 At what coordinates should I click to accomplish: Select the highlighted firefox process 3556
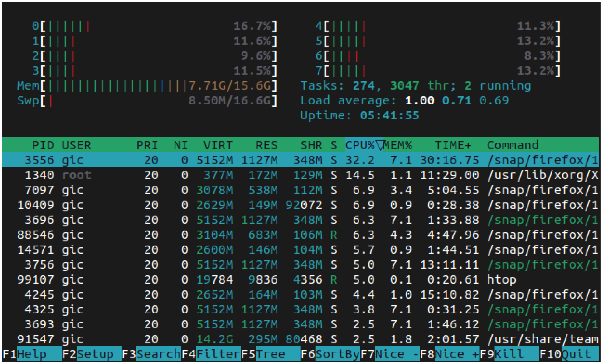pos(300,160)
